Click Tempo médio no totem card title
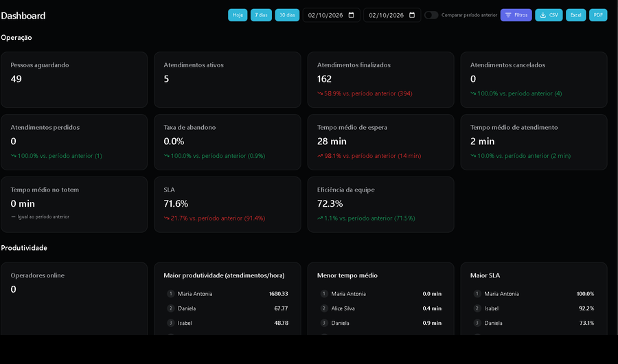 coord(45,190)
